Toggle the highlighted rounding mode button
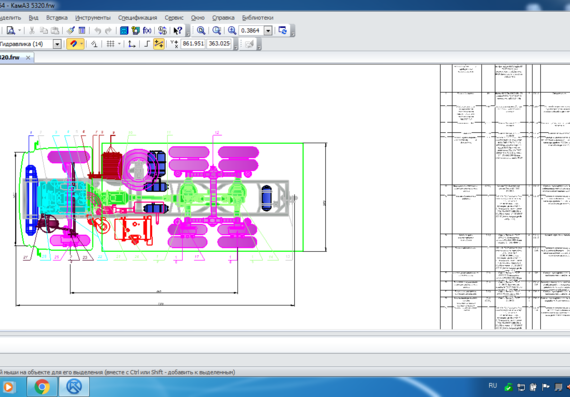 (159, 44)
